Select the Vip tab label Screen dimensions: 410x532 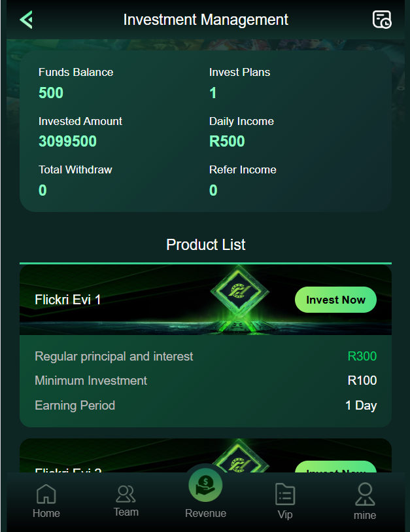(x=285, y=514)
